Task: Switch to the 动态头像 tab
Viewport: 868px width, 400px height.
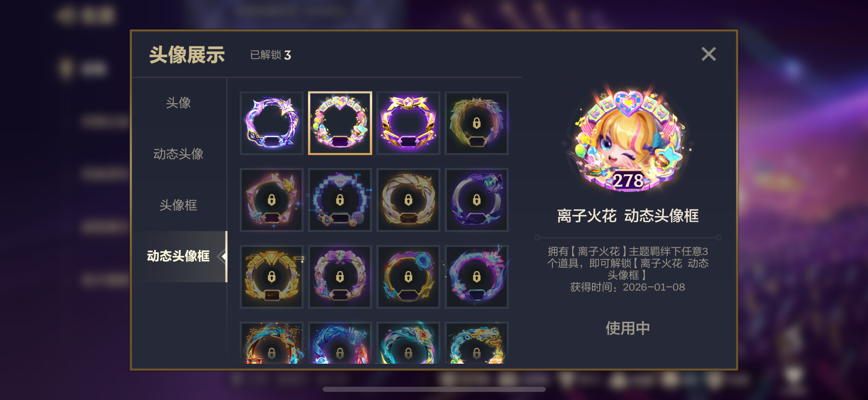Action: [178, 154]
